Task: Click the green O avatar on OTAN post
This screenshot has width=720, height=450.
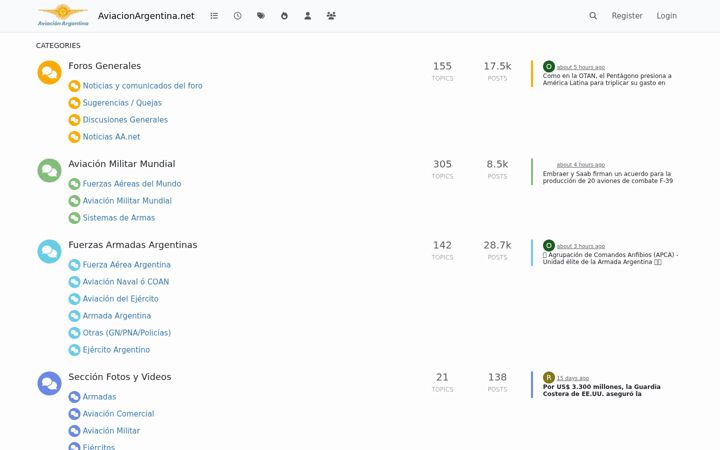Action: point(549,67)
